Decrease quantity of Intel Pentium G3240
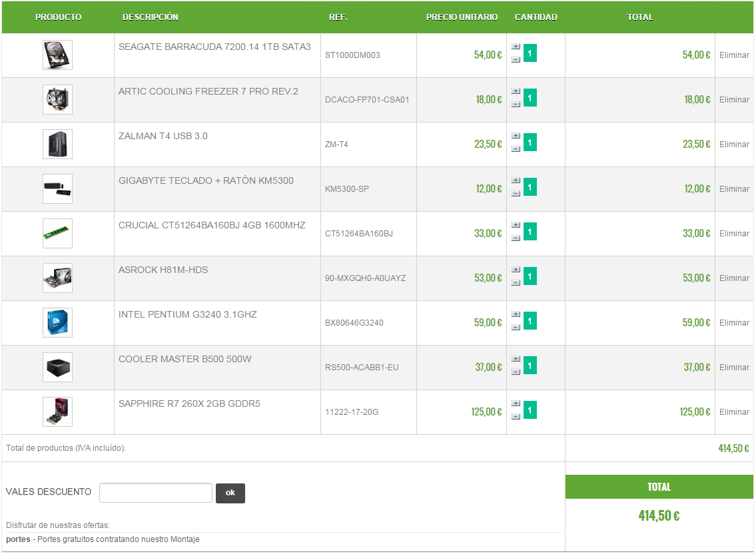 tap(516, 328)
